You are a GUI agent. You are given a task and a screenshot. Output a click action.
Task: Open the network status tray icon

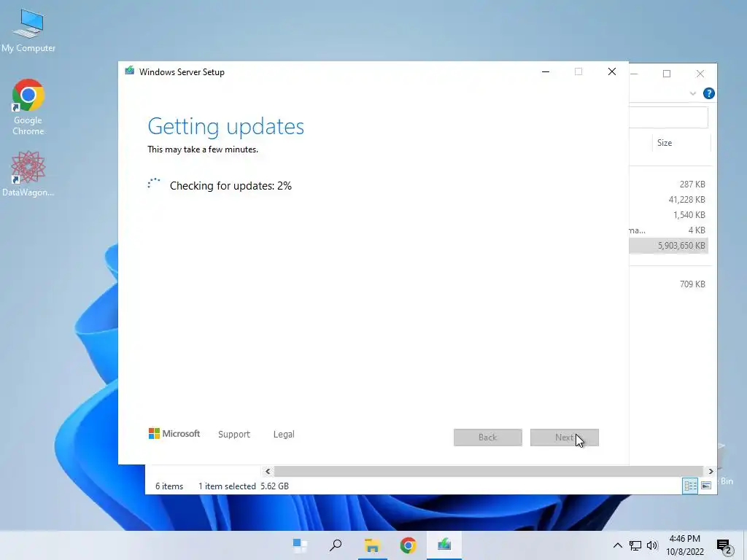pos(635,545)
